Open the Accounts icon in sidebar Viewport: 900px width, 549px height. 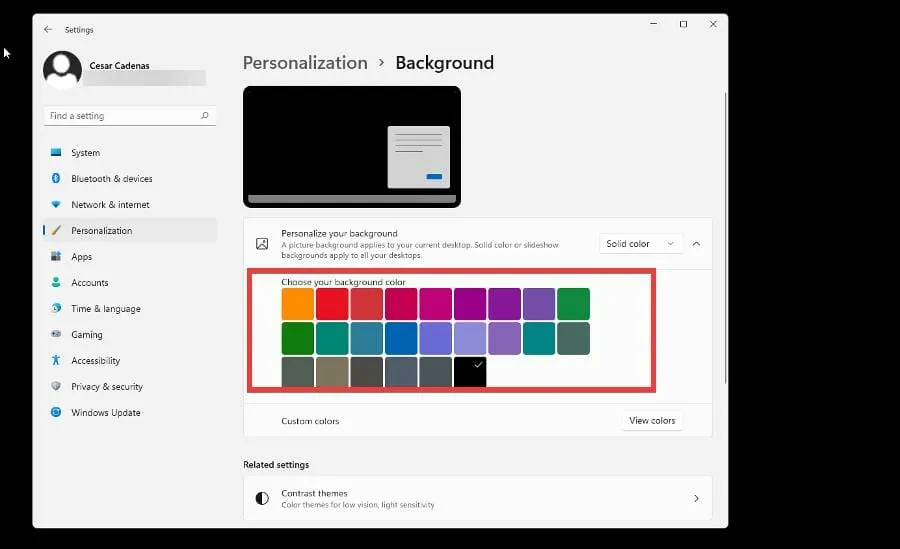(x=56, y=283)
